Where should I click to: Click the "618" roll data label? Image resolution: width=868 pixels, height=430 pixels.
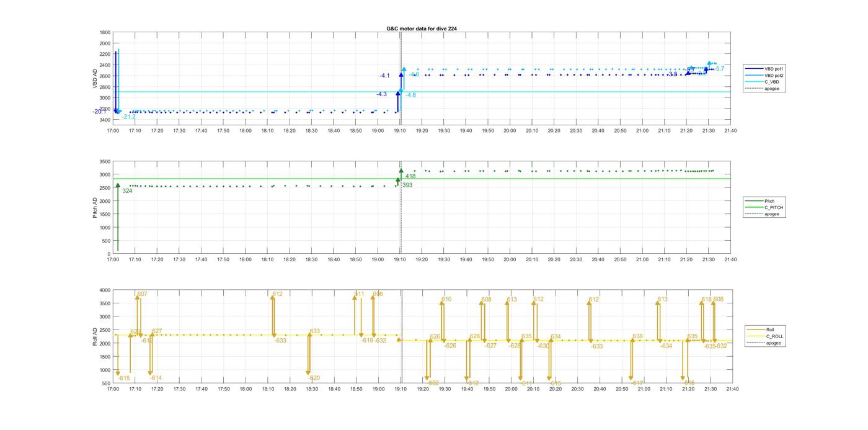(707, 300)
